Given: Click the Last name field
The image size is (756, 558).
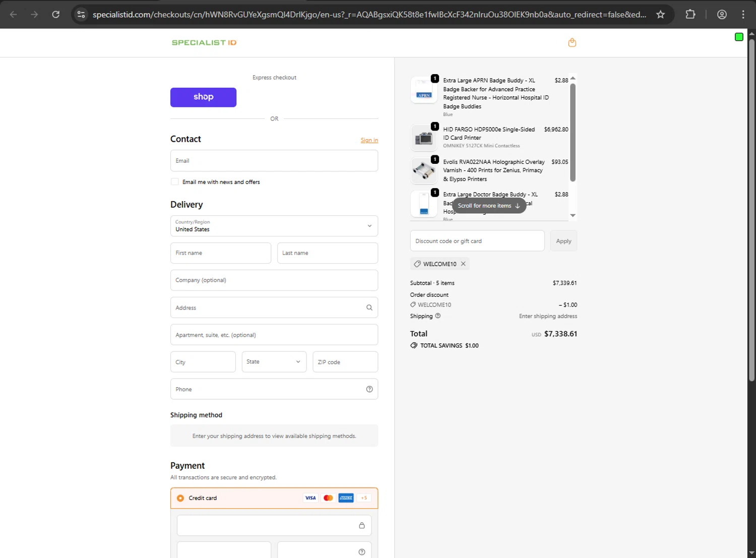Looking at the screenshot, I should [328, 253].
